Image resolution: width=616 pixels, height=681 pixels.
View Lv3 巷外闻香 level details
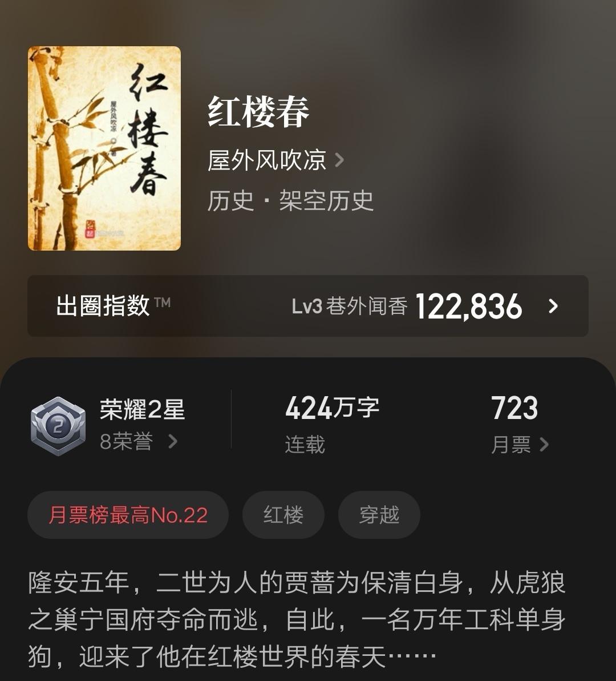click(350, 306)
